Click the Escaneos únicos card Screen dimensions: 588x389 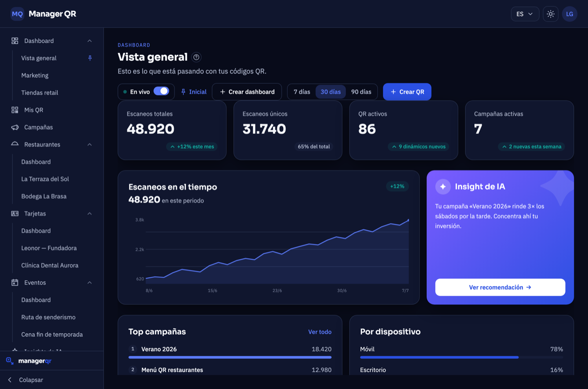click(x=288, y=130)
